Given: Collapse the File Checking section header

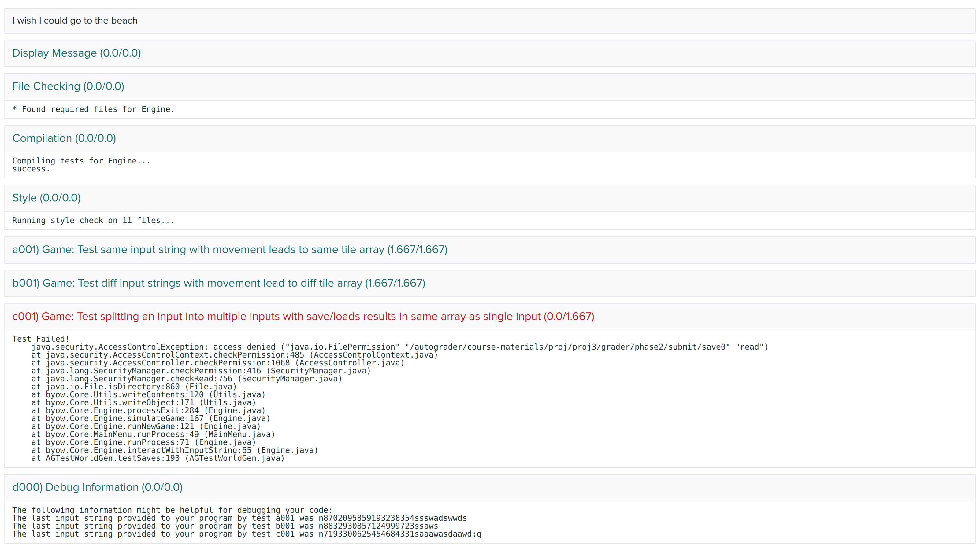Looking at the screenshot, I should point(68,86).
